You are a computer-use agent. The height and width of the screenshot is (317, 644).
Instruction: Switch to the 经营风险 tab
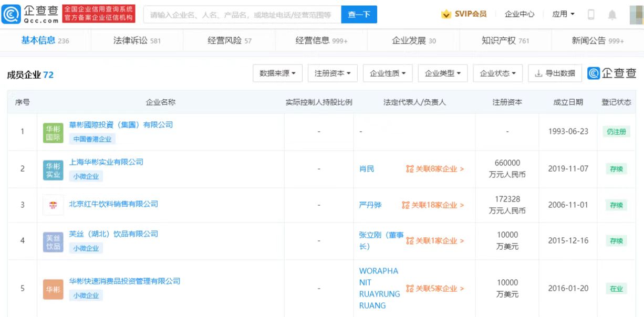pos(230,40)
